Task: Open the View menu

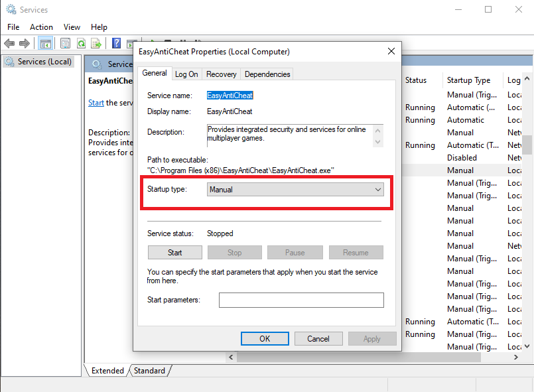Action: tap(72, 27)
